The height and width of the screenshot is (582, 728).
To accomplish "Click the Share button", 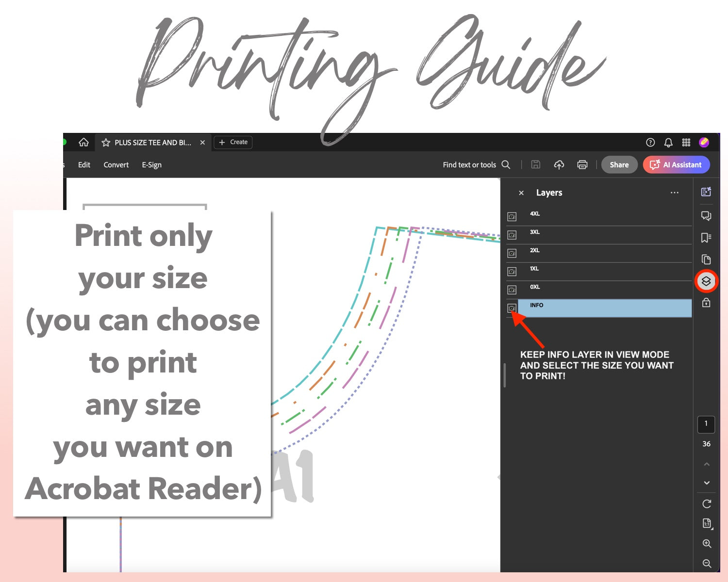I will click(x=619, y=165).
